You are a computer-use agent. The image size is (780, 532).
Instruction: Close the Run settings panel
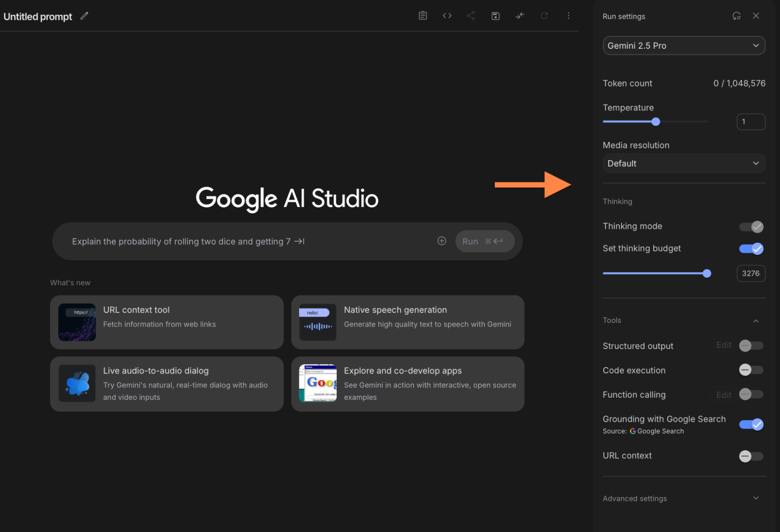click(756, 16)
